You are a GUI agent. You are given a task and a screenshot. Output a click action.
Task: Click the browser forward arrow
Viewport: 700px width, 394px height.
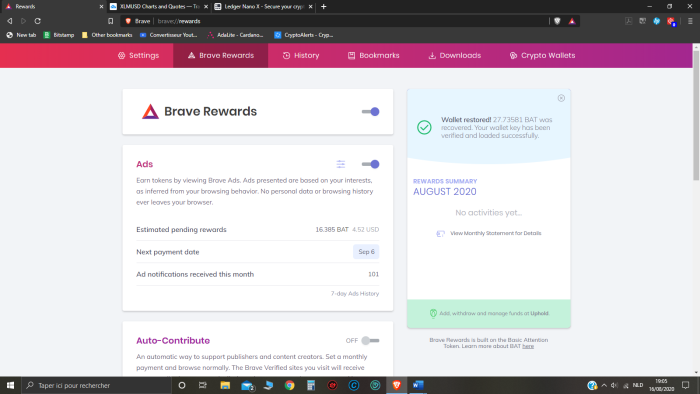pyautogui.click(x=24, y=21)
